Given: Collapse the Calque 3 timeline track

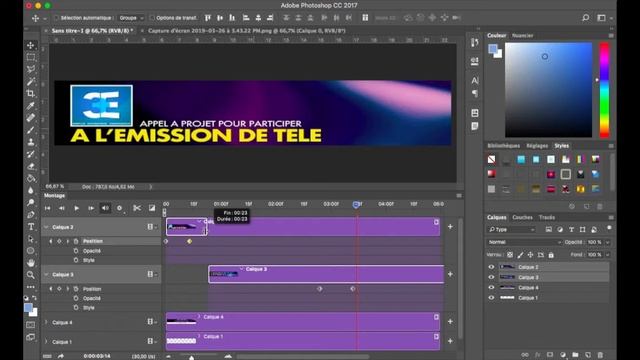Looking at the screenshot, I should point(46,275).
